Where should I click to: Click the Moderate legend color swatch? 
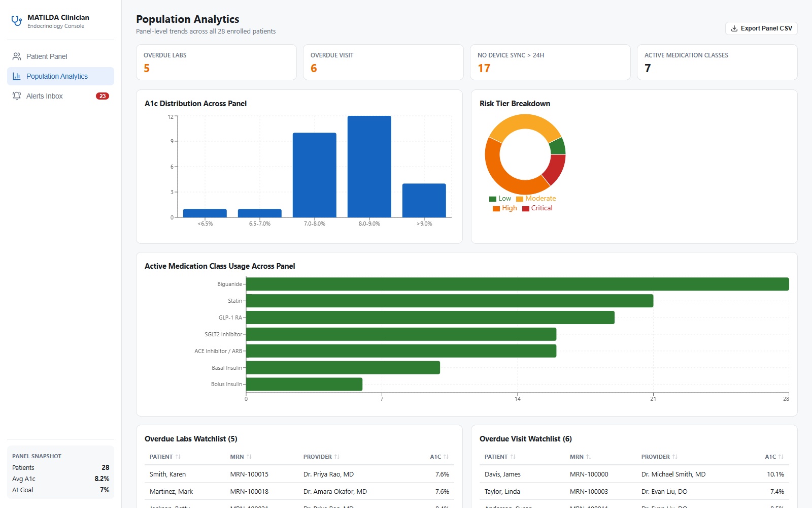520,199
